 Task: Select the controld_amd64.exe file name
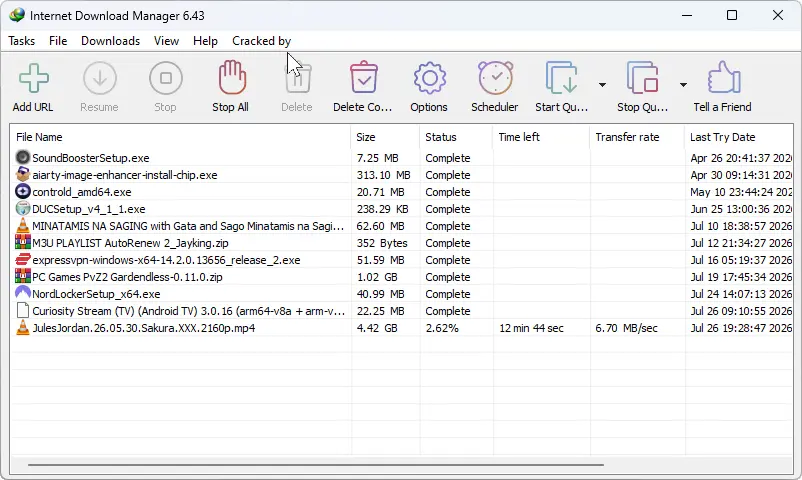click(x=82, y=192)
